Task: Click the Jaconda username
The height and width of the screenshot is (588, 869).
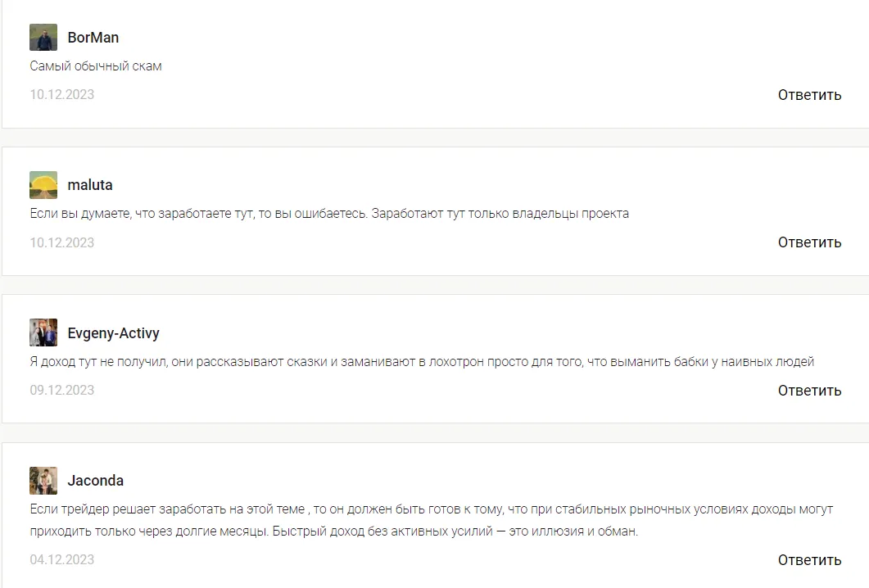Action: 95,481
